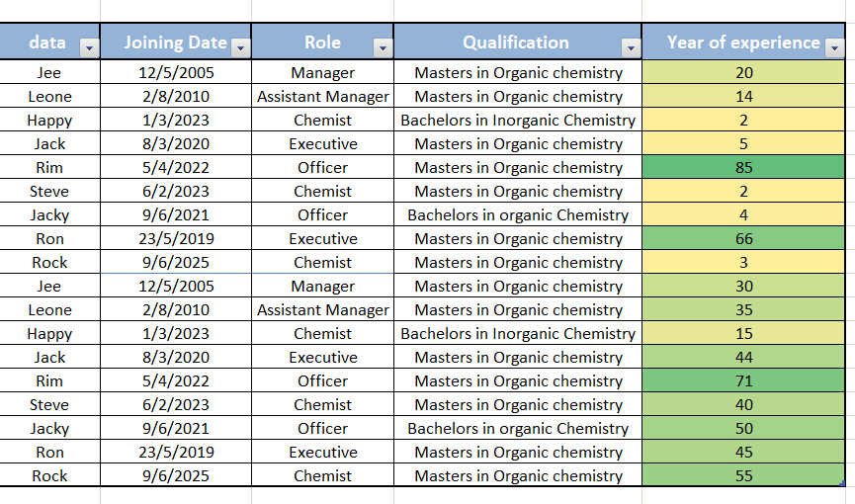855x504 pixels.
Task: Select the Year of experience header cell
Action: (743, 42)
